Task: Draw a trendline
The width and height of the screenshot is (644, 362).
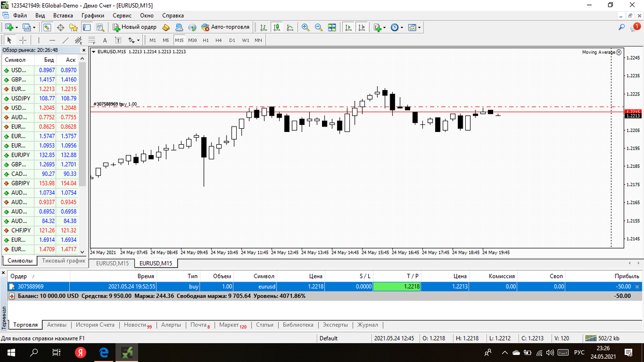Action: [65, 40]
